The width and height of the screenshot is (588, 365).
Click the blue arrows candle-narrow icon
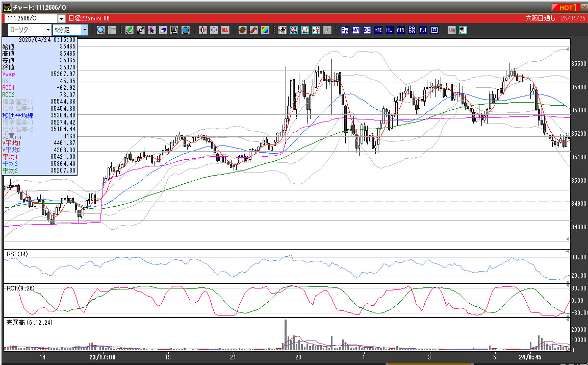tap(214, 30)
